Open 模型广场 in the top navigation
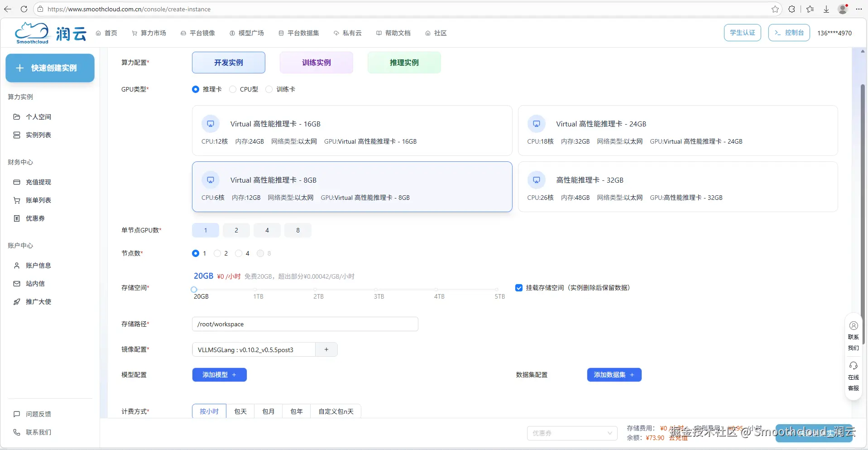868x450 pixels. [x=247, y=33]
